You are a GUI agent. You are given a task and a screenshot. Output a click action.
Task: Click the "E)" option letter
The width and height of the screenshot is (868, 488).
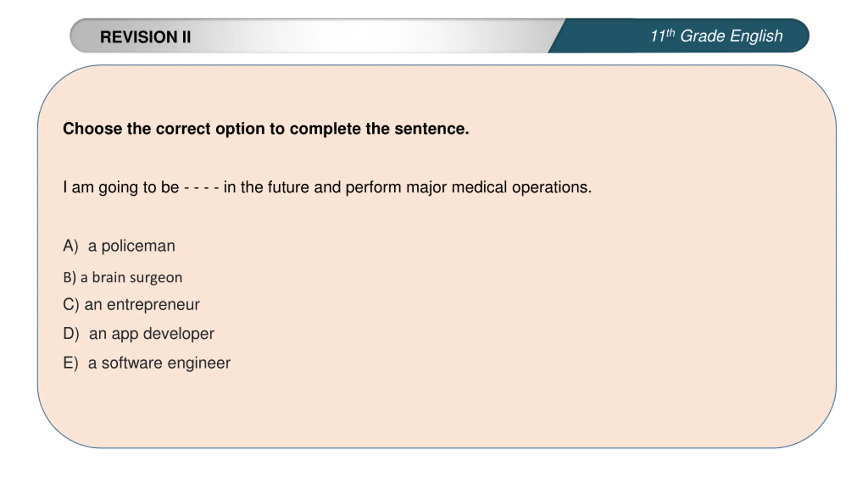(x=70, y=363)
